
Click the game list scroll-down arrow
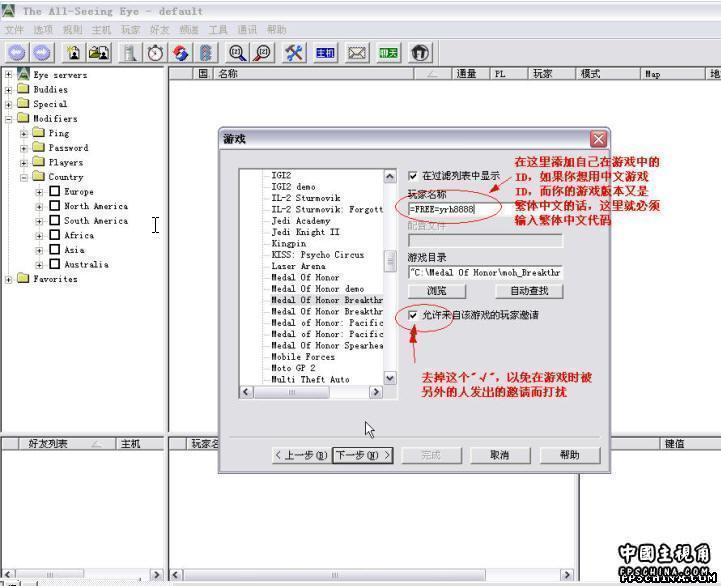[390, 379]
